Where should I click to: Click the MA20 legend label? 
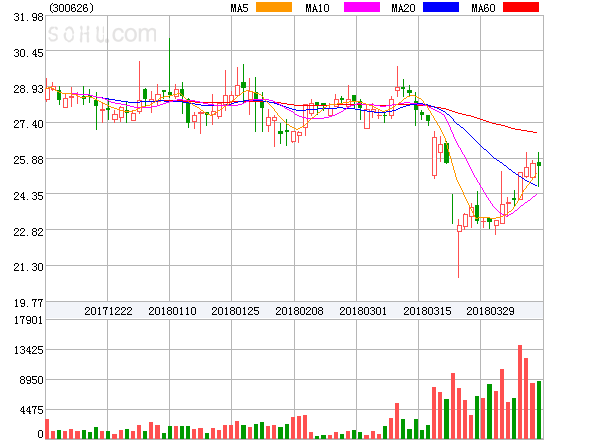point(403,8)
